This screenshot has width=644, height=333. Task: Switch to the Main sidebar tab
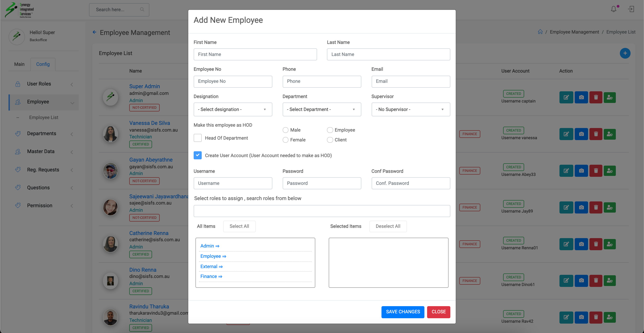[19, 64]
